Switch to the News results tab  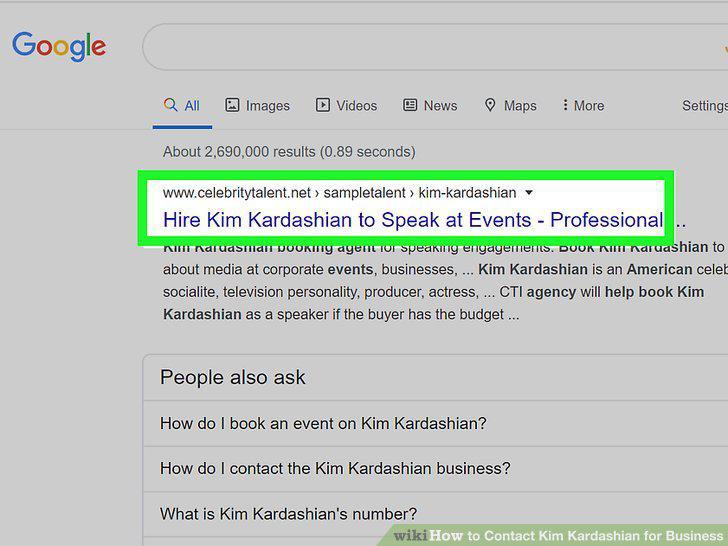[x=430, y=105]
